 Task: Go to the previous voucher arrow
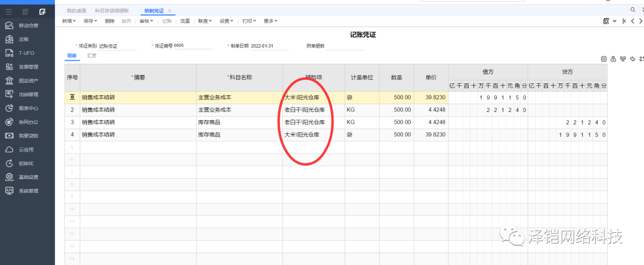coord(633,21)
